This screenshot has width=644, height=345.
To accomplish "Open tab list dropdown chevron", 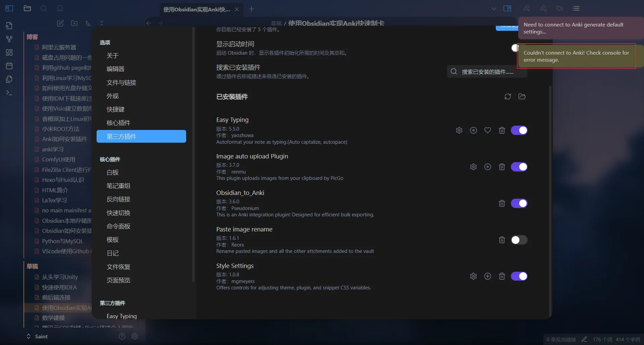I will 494,9.
